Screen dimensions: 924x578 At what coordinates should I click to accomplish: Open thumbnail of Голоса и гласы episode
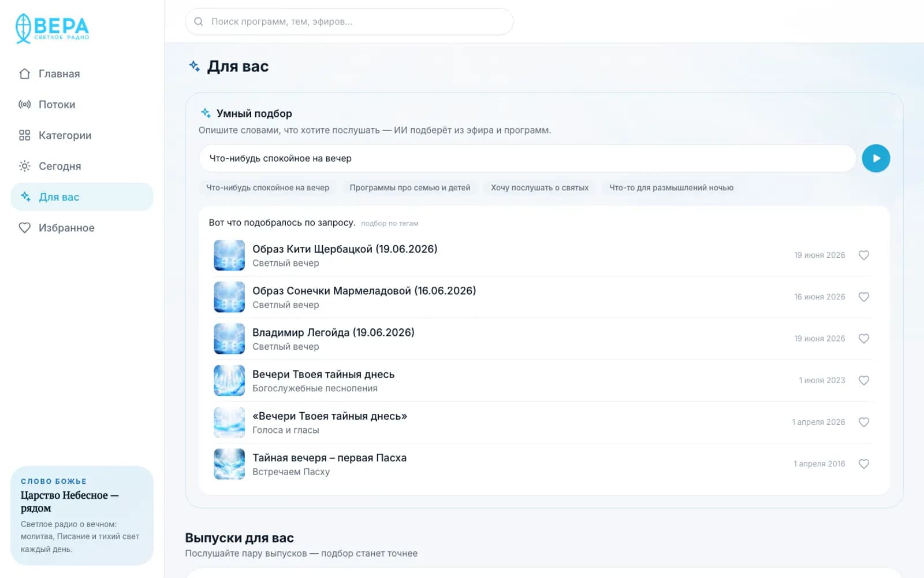tap(229, 422)
